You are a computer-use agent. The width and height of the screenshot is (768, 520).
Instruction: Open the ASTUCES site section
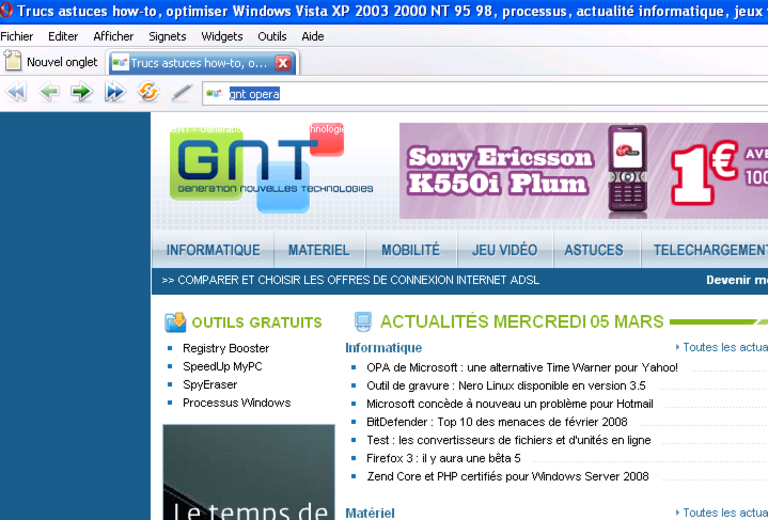(x=594, y=250)
